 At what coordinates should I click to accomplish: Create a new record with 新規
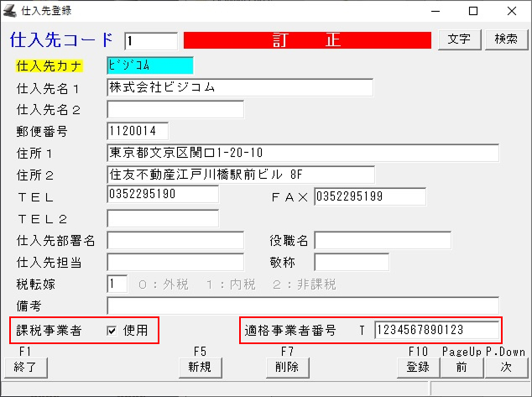click(199, 367)
